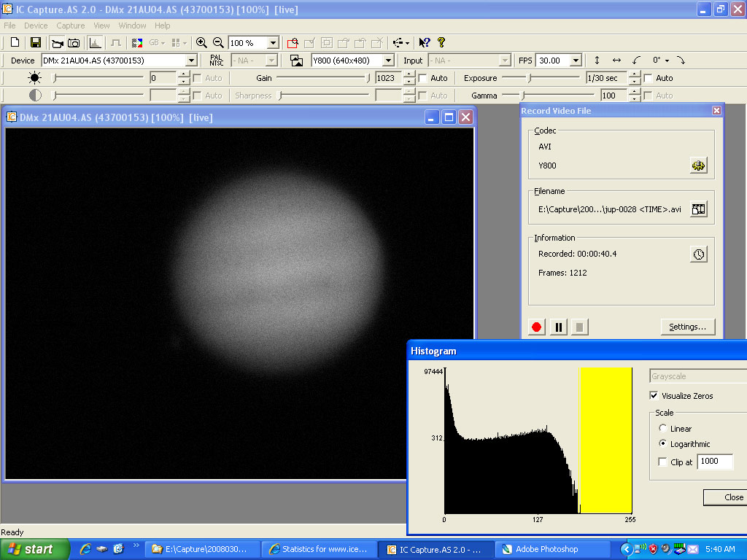Open the Capture menu
The height and width of the screenshot is (560, 747).
(x=71, y=26)
